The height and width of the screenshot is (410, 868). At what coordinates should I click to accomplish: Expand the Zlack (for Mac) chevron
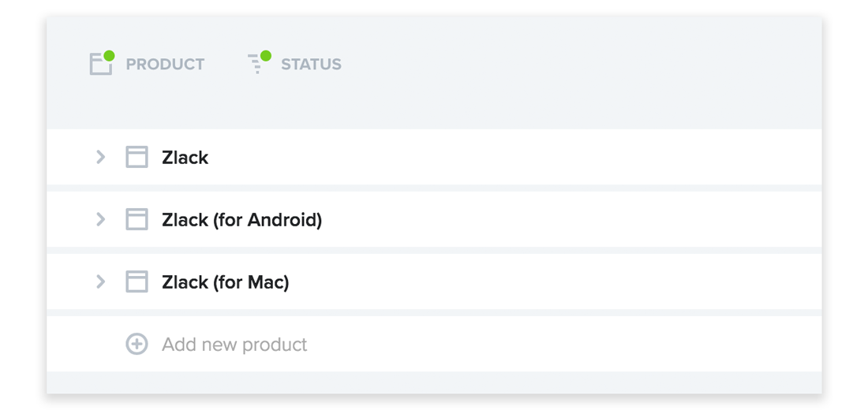coord(101,281)
